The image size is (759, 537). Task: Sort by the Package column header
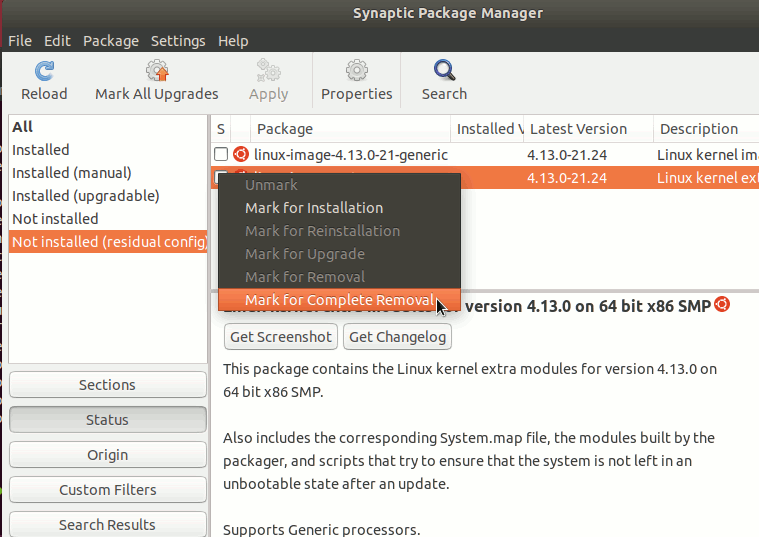[350, 129]
